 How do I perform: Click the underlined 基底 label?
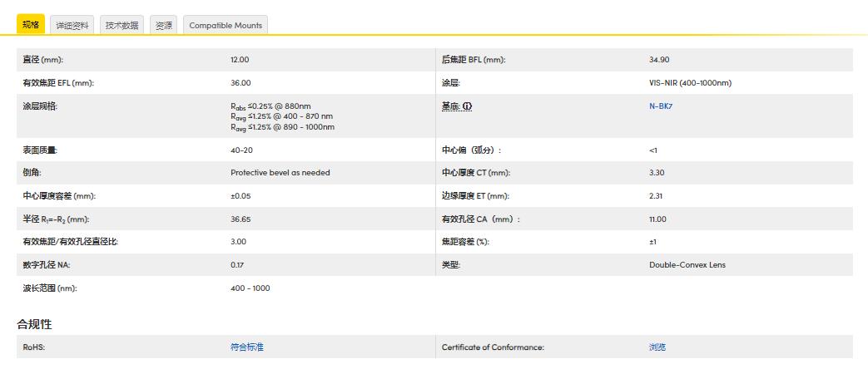450,106
